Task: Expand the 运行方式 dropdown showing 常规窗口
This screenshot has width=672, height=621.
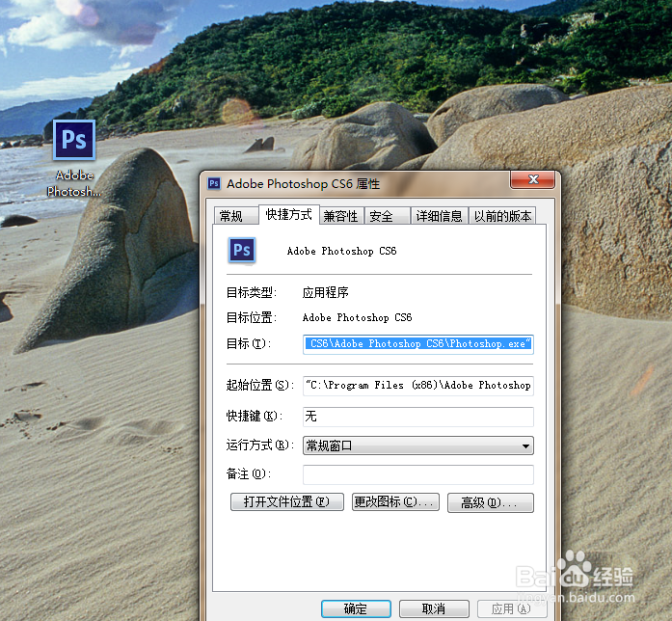Action: point(418,445)
